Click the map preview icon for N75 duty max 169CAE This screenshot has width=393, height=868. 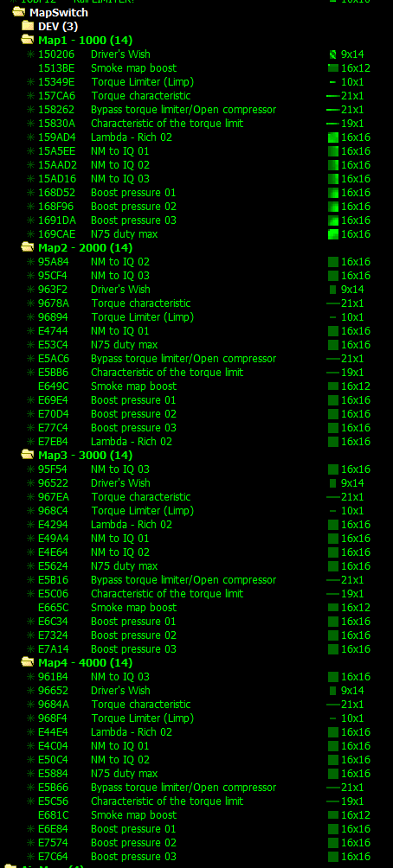(332, 234)
